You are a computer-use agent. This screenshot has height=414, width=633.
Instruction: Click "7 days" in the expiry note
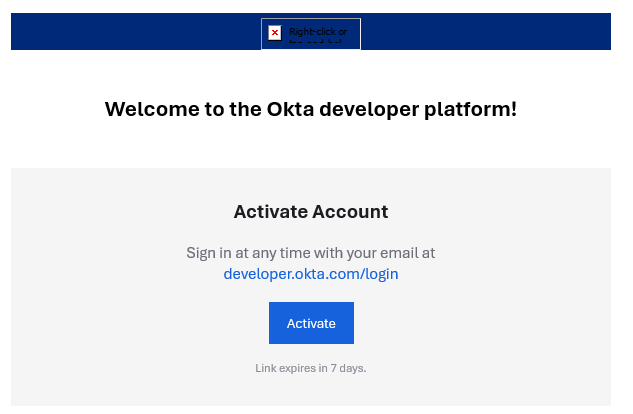tap(348, 368)
